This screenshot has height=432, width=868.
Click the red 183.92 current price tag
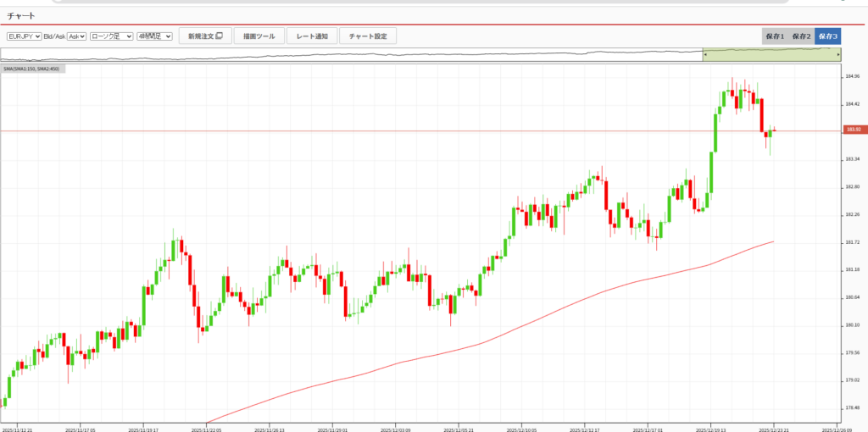[853, 130]
